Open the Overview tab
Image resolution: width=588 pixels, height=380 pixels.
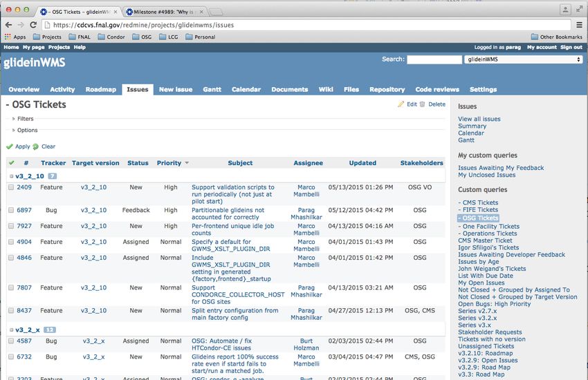(x=24, y=90)
